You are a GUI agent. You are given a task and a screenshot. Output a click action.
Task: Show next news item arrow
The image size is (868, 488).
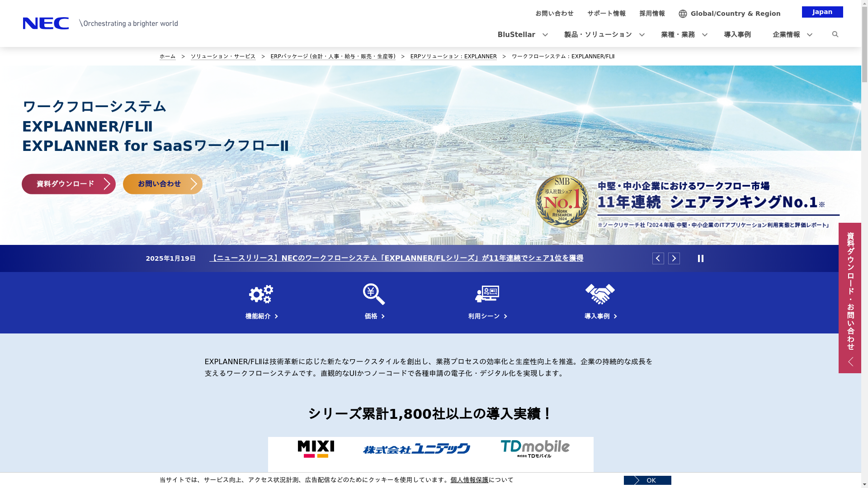point(674,258)
